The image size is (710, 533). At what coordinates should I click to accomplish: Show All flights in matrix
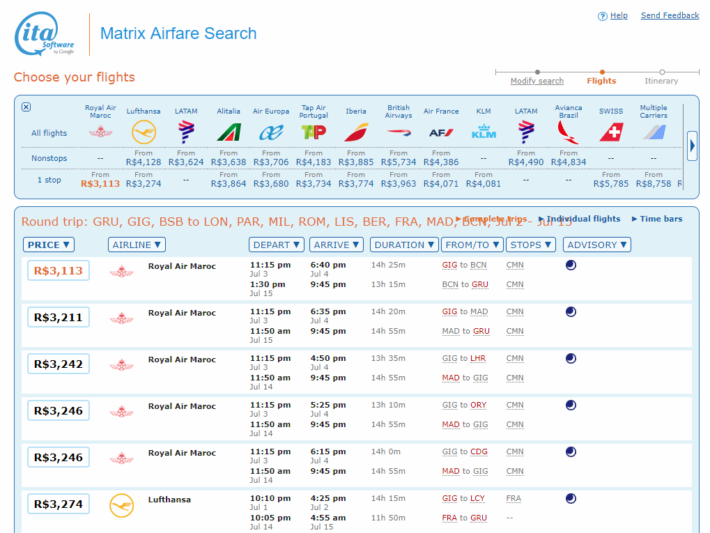pos(49,133)
